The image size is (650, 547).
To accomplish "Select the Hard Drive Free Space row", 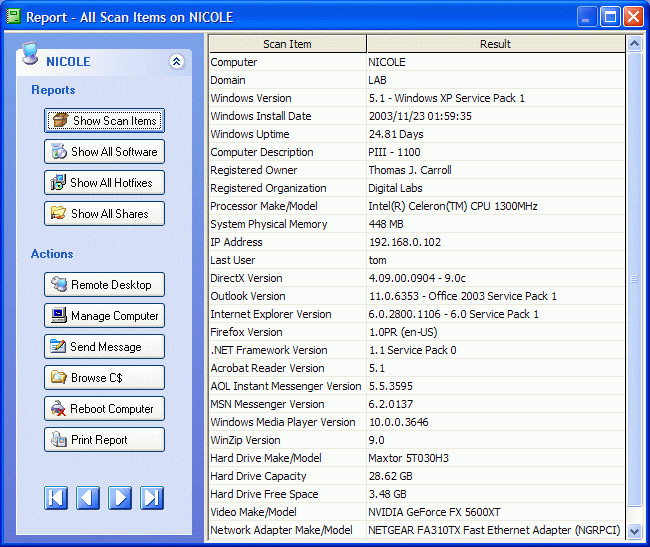I will (417, 494).
